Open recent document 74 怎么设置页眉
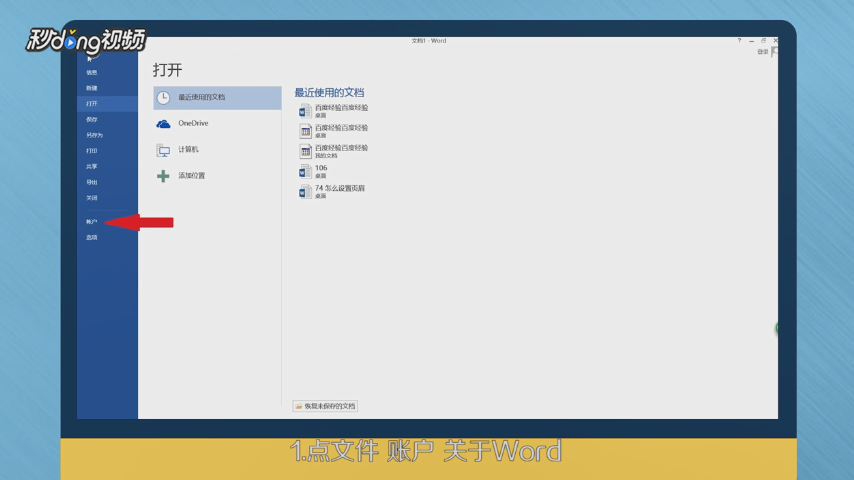854x480 pixels. click(332, 191)
